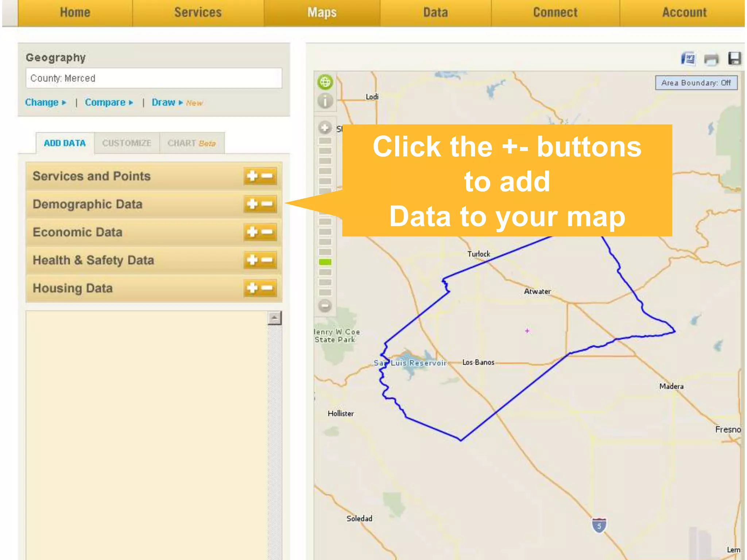Save map using floppy disk icon

(x=735, y=58)
